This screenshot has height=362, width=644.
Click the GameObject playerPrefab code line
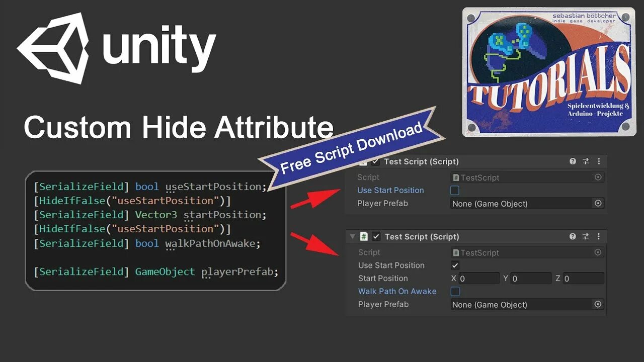[156, 271]
